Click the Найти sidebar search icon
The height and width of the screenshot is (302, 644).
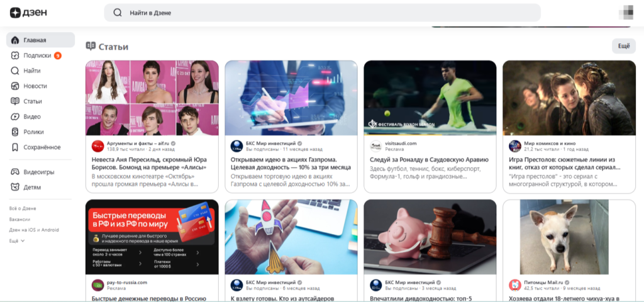tap(15, 70)
